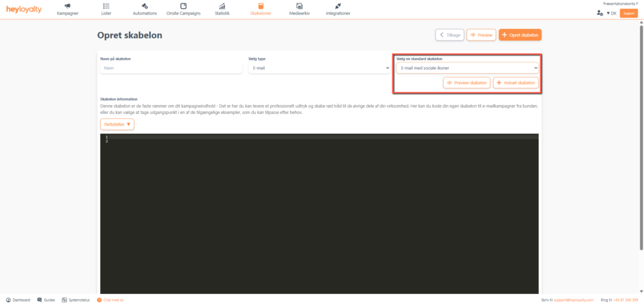Open the Integrationer plug icon

coord(338,6)
